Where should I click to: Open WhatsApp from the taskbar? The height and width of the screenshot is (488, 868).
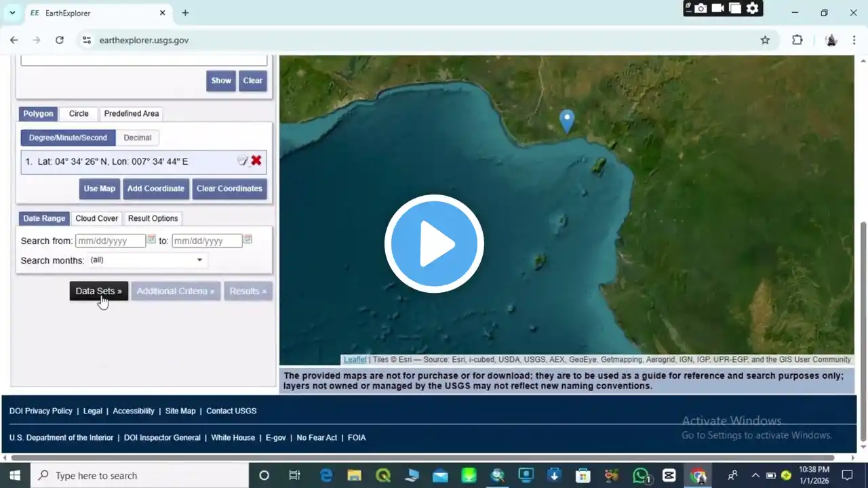click(x=641, y=475)
